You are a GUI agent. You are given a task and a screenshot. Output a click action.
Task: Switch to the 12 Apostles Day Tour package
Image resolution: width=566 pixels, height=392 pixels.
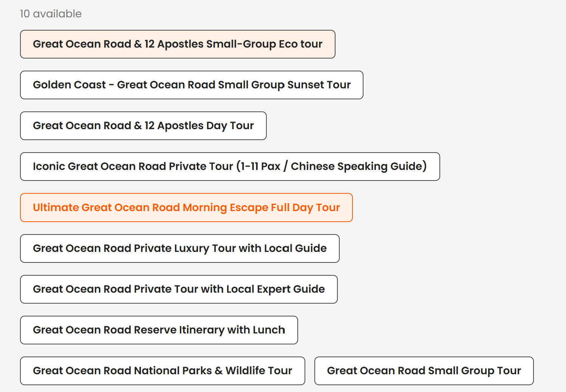tap(143, 126)
